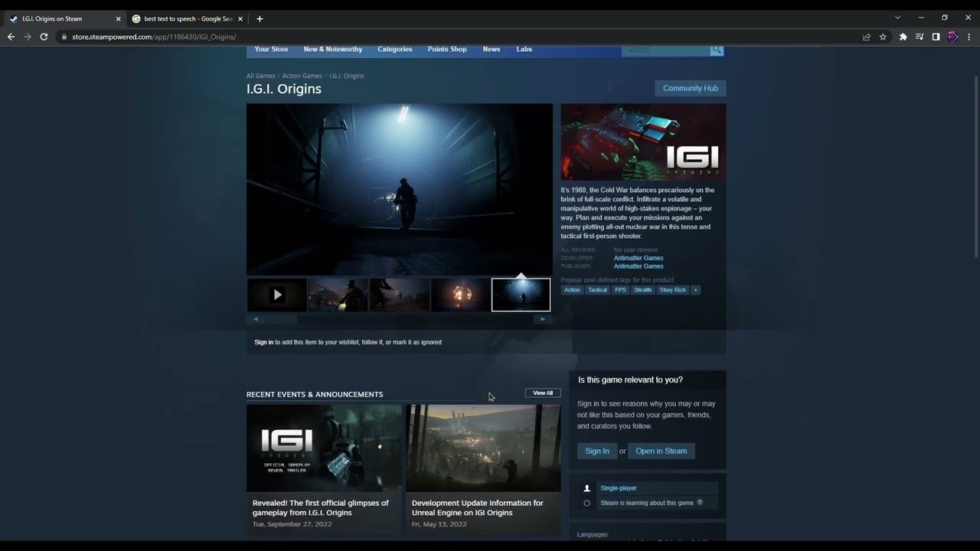Click View All events button

click(543, 393)
